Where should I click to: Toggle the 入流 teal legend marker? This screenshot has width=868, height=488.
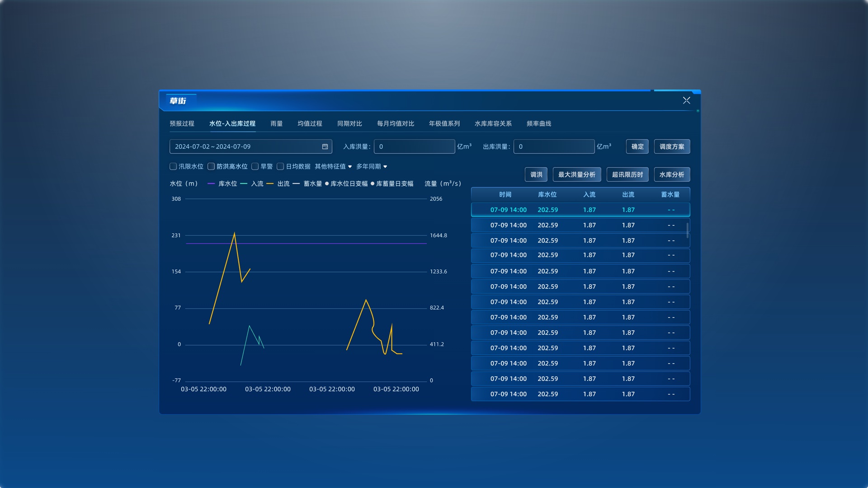244,184
